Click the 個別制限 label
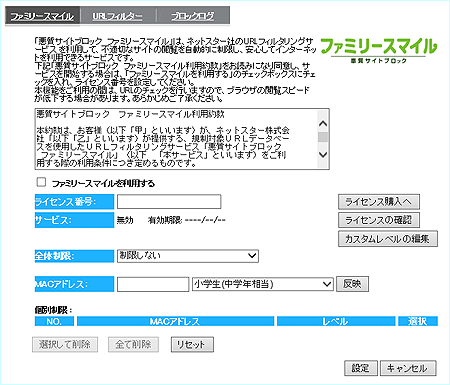Image resolution: width=450 pixels, height=385 pixels. point(53,310)
